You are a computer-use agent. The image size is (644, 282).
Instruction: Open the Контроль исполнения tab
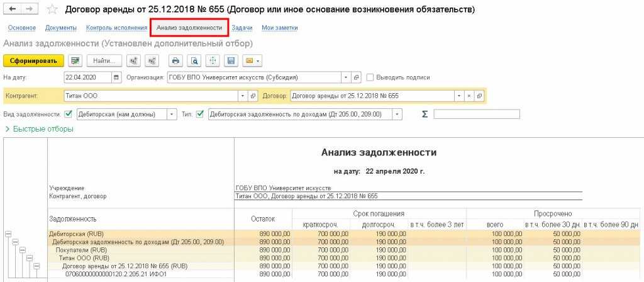[x=116, y=28]
